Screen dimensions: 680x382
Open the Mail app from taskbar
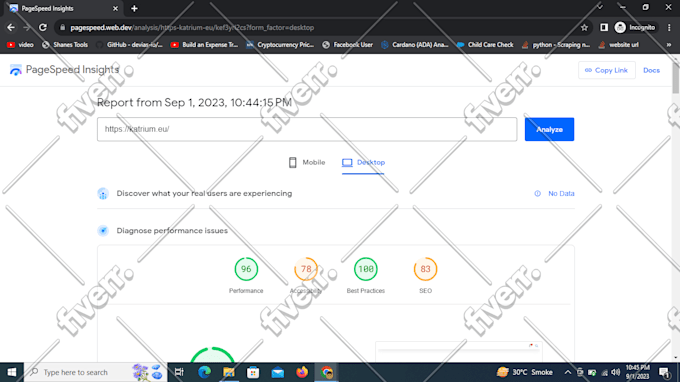(x=278, y=372)
